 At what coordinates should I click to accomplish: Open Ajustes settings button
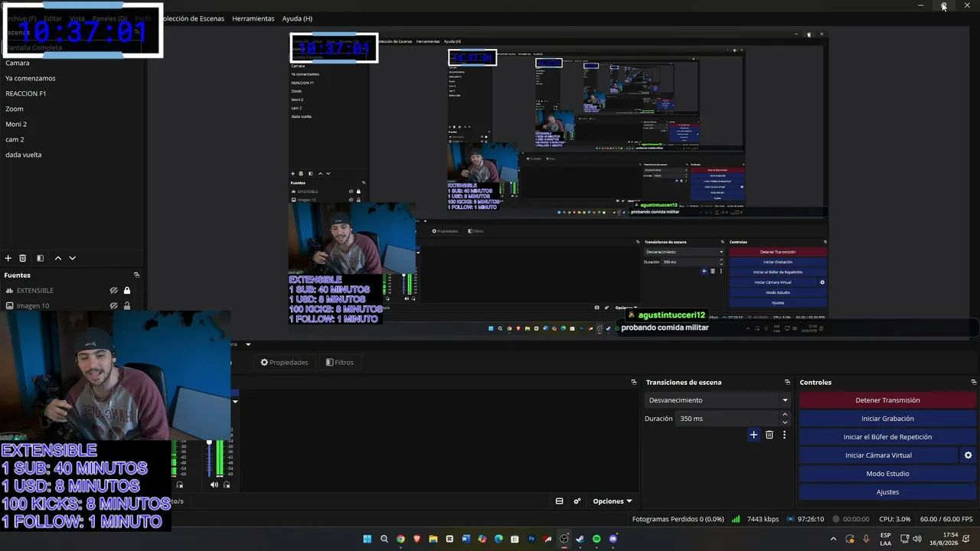(x=887, y=492)
